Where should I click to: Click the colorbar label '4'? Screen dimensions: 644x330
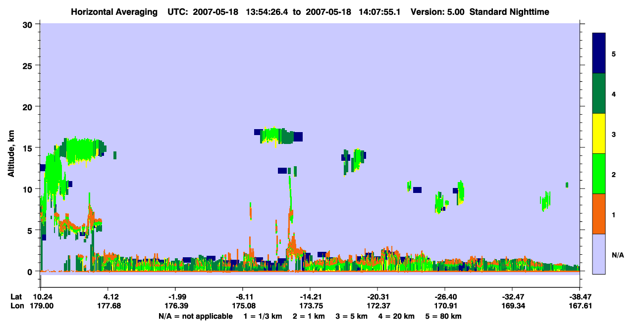pos(614,94)
